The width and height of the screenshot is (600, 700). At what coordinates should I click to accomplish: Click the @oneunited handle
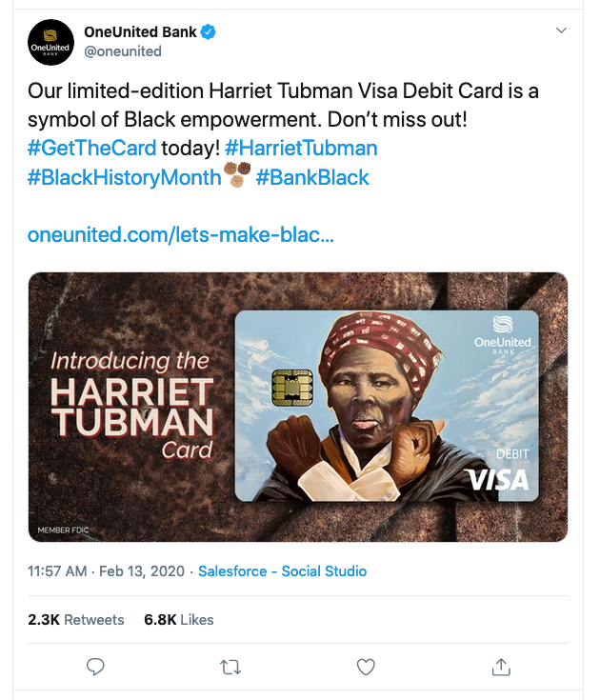(x=123, y=51)
